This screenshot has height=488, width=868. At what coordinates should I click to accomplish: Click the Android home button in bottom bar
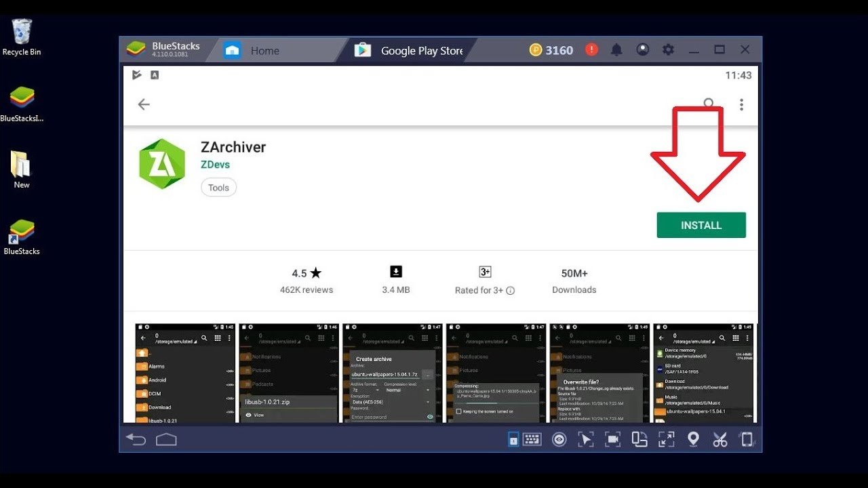166,440
